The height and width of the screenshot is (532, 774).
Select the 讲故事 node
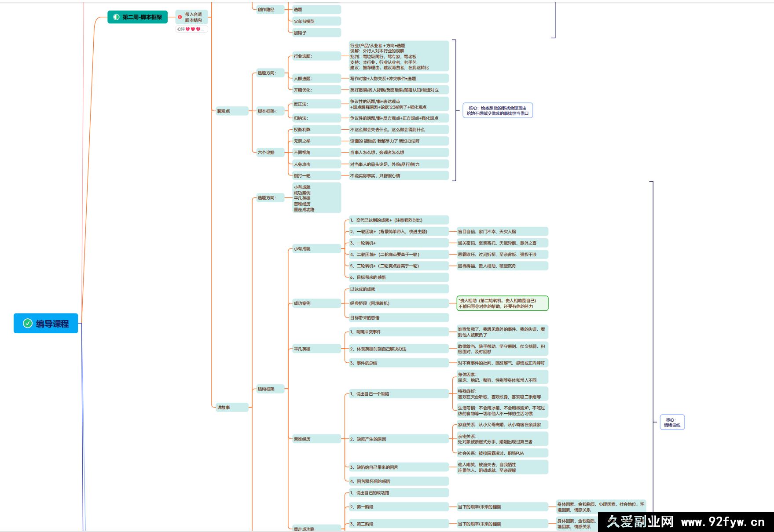pos(224,408)
